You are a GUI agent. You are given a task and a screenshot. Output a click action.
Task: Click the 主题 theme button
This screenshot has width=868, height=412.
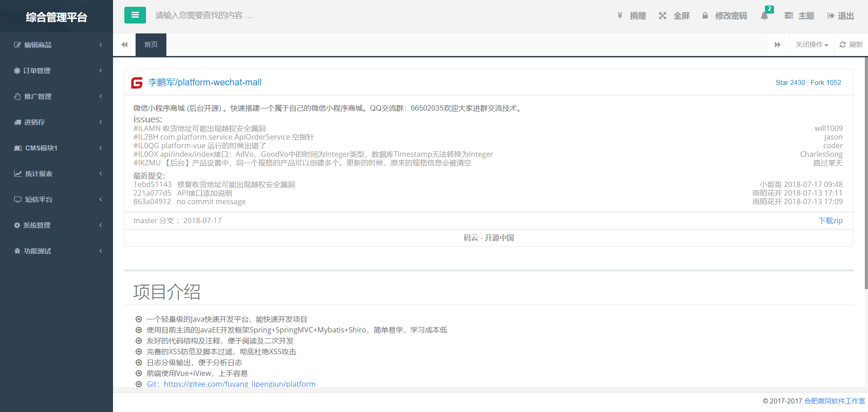click(800, 16)
